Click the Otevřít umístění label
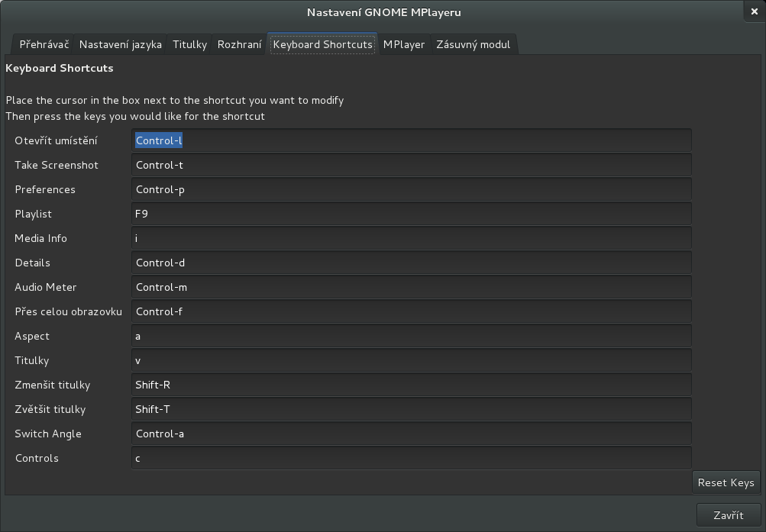The width and height of the screenshot is (766, 532). [57, 140]
